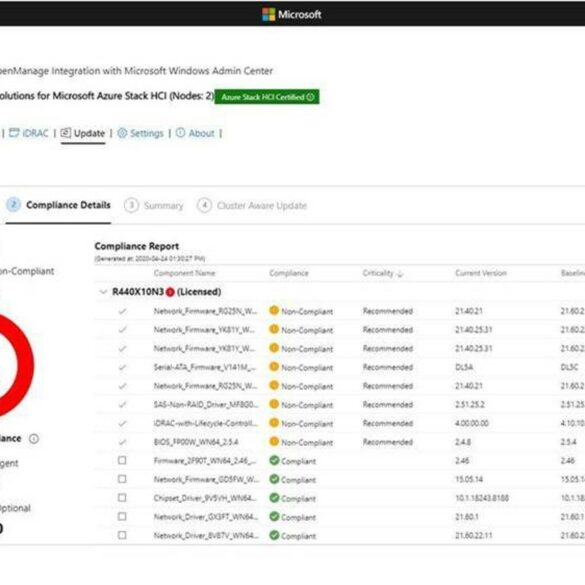Click Non-Compliant warning icon in SAS-Non-RAID row

pos(274,404)
